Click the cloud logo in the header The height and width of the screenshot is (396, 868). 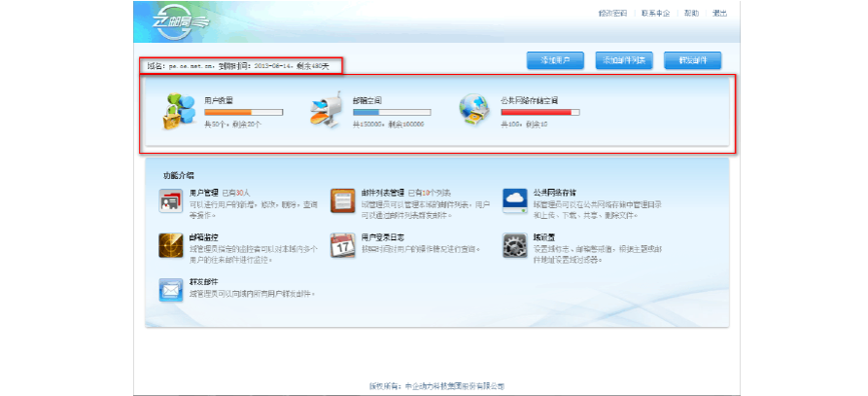click(183, 20)
